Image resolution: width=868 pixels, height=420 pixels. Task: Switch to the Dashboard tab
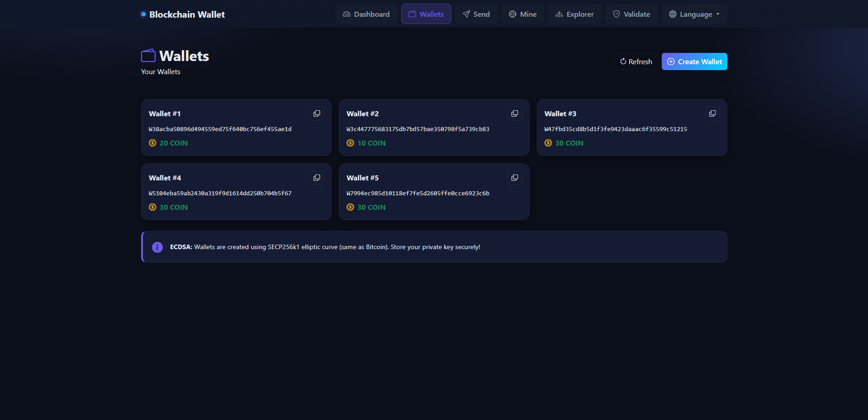[x=366, y=14]
